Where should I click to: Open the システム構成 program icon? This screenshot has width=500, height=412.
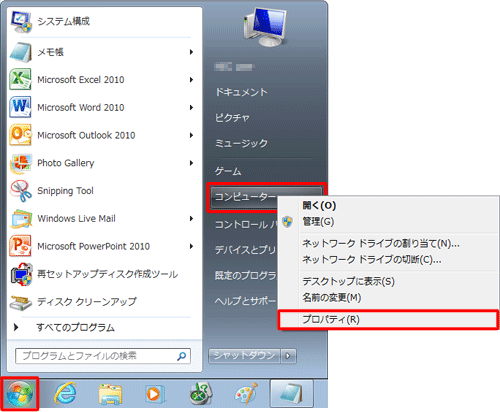coord(21,22)
